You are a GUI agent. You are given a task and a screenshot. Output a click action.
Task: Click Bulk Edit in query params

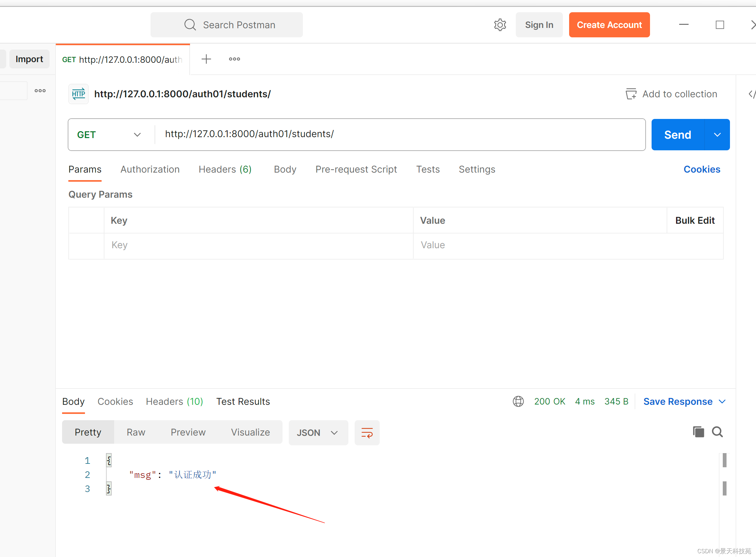pos(695,221)
